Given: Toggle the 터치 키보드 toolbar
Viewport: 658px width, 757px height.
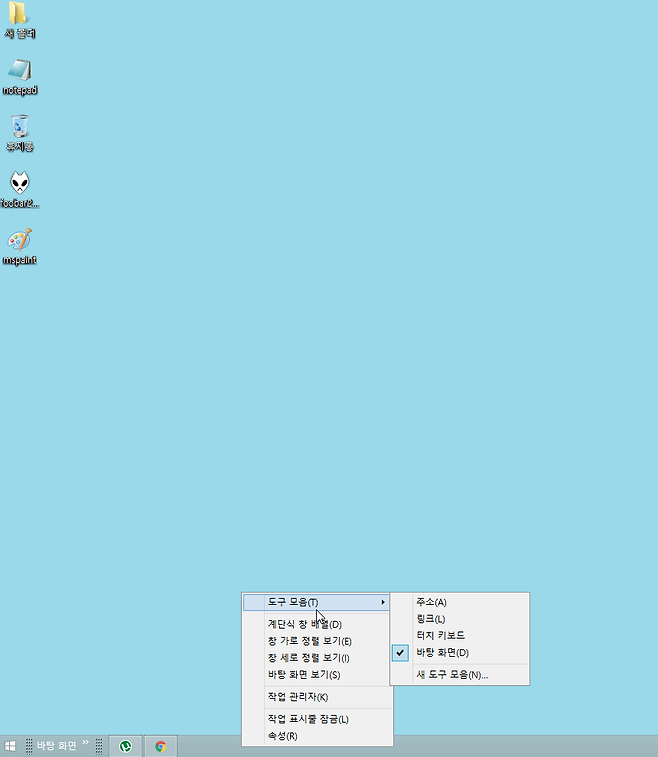Looking at the screenshot, I should tap(440, 635).
